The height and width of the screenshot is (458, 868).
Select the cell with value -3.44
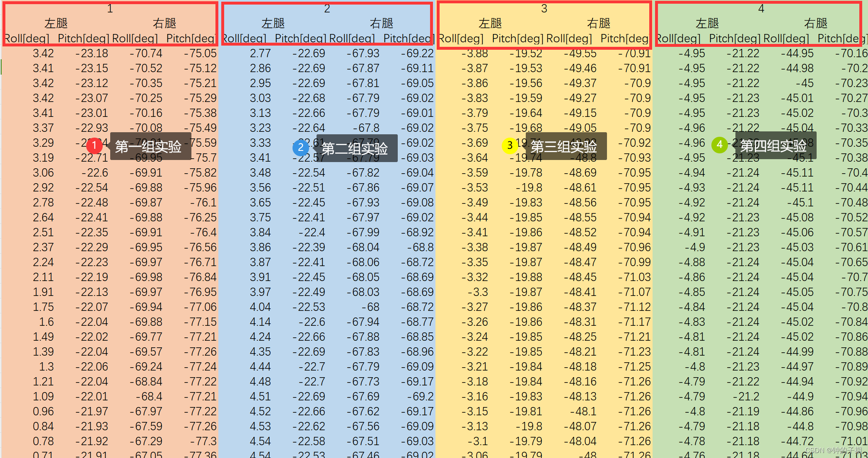474,218
